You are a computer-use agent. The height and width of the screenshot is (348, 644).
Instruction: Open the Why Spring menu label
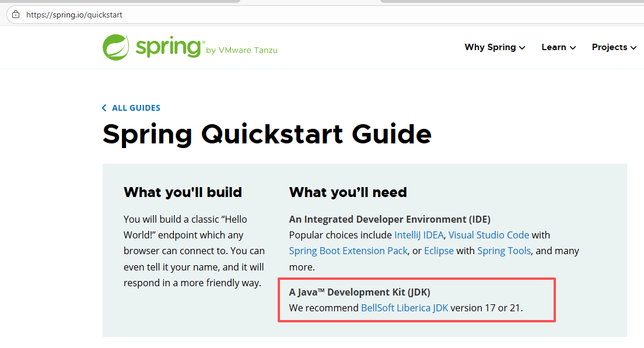pyautogui.click(x=490, y=47)
